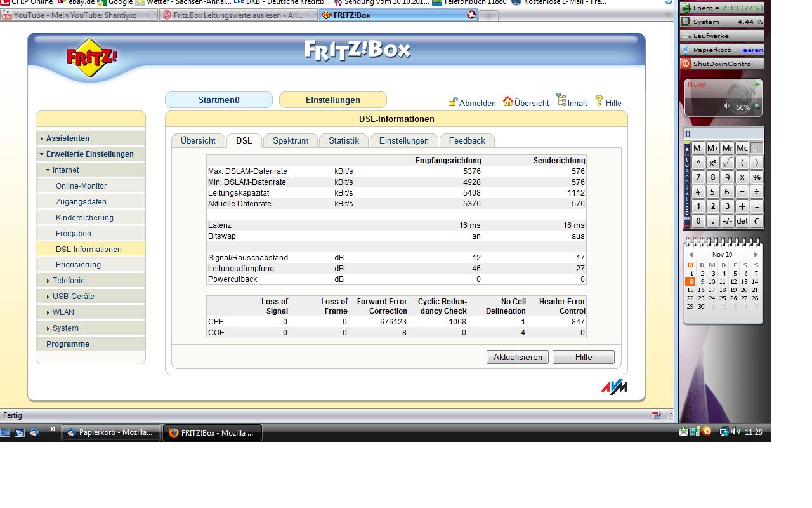Click the leeren link next to Papierkorb
Screen dimensions: 812x508
click(752, 50)
